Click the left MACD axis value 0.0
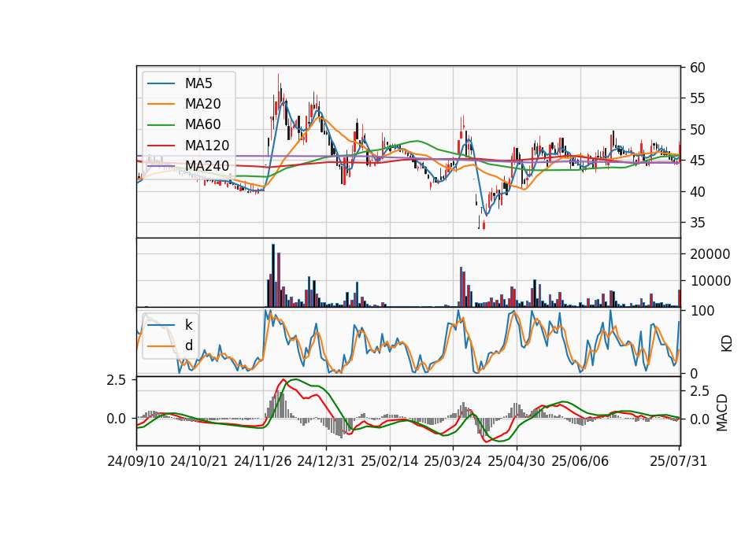Image resolution: width=756 pixels, height=543 pixels. click(x=117, y=419)
